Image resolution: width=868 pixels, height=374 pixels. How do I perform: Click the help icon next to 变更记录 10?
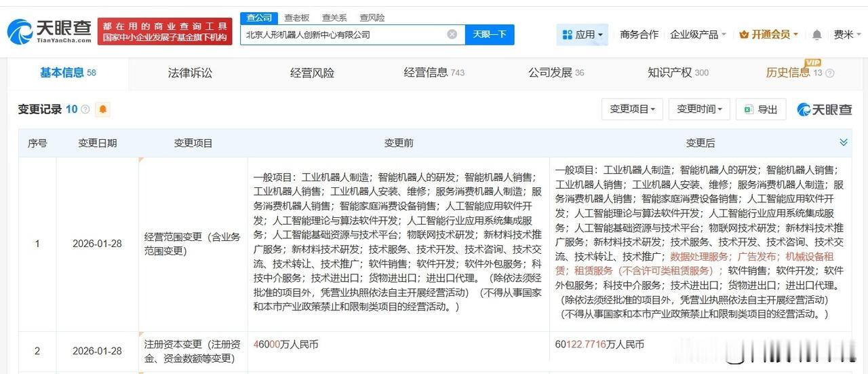pos(85,109)
